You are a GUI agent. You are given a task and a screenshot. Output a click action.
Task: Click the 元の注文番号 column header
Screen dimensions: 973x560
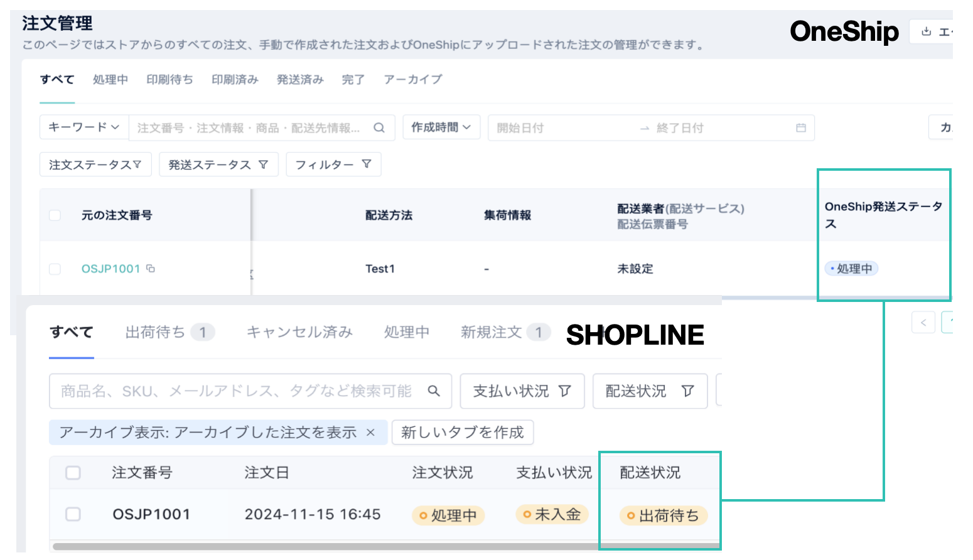pyautogui.click(x=117, y=215)
